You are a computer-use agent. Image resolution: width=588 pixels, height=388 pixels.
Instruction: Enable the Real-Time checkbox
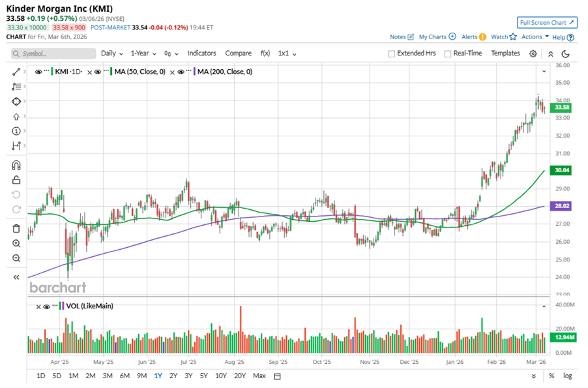(x=447, y=53)
